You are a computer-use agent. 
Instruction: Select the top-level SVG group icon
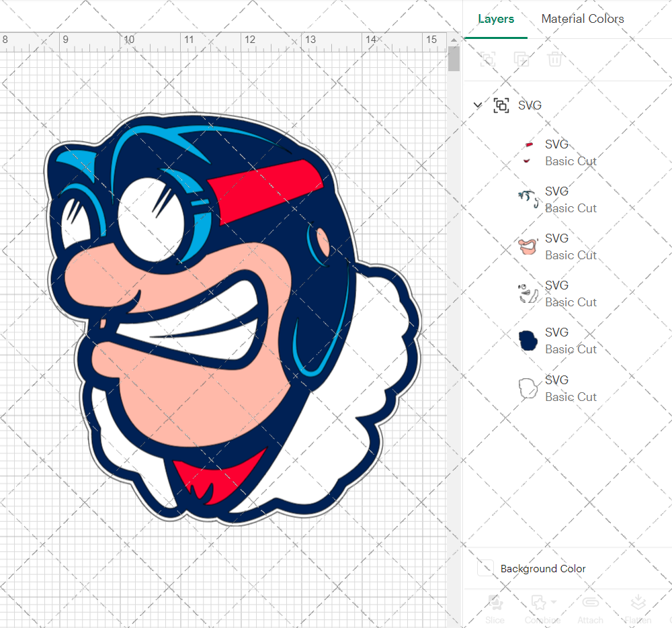501,105
